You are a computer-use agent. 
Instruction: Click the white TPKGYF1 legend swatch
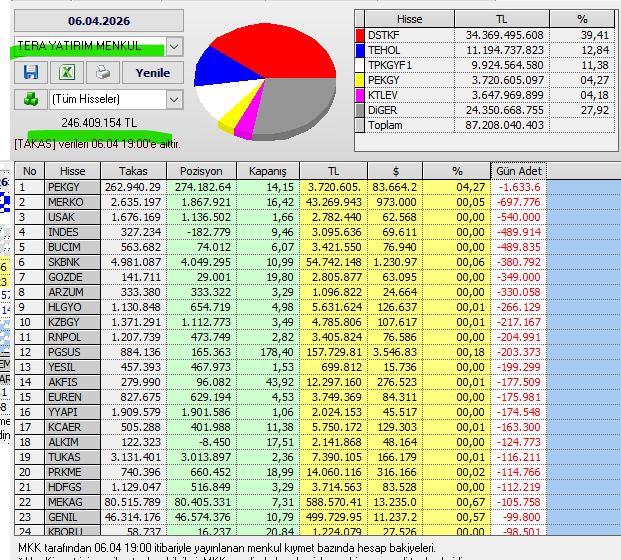pyautogui.click(x=360, y=65)
